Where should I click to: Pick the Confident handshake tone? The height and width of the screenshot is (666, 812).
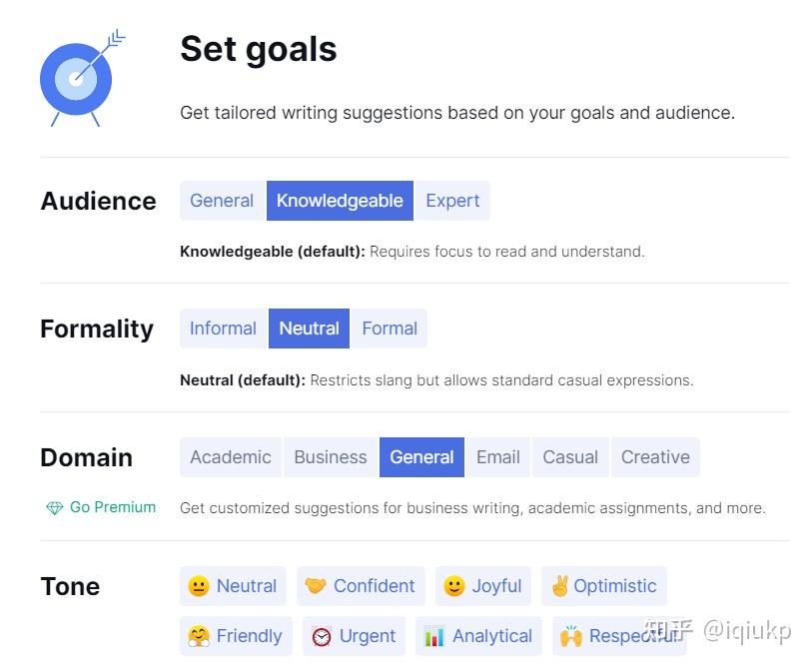[361, 586]
